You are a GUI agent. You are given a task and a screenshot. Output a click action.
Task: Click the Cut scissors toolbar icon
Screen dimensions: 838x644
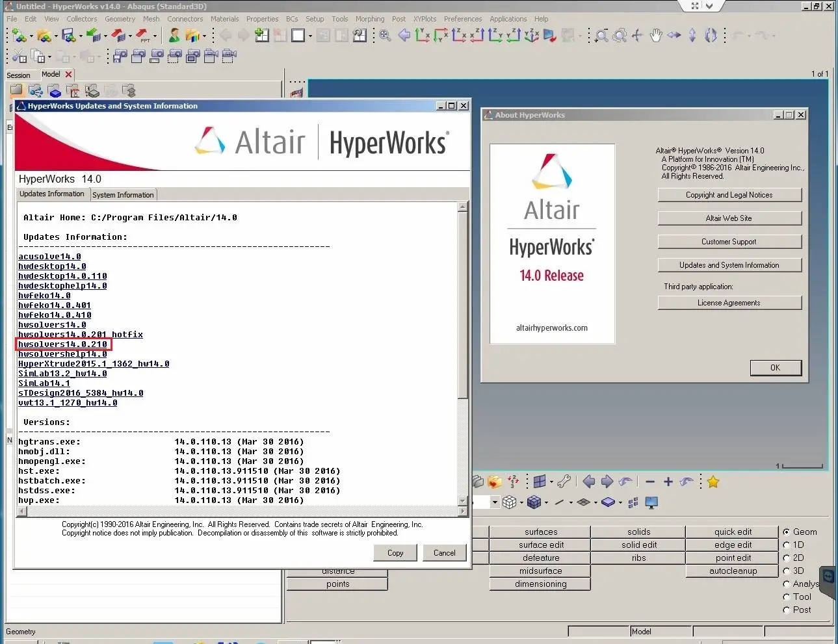(x=18, y=57)
